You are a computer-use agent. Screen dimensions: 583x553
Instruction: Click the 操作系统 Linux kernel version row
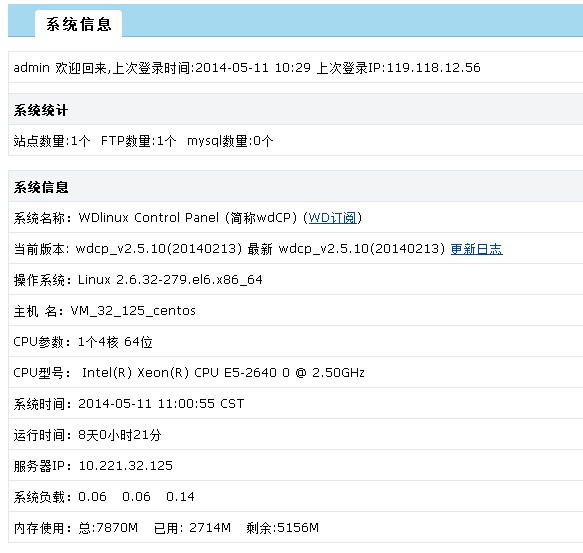[296, 280]
